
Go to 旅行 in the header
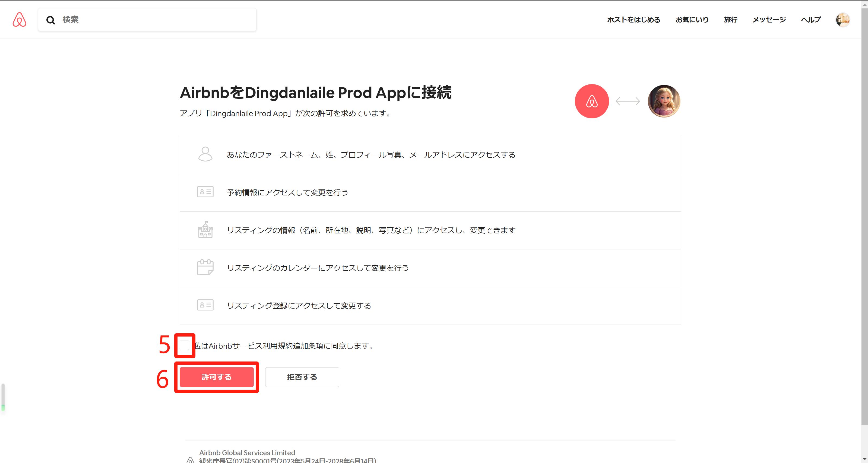click(730, 20)
